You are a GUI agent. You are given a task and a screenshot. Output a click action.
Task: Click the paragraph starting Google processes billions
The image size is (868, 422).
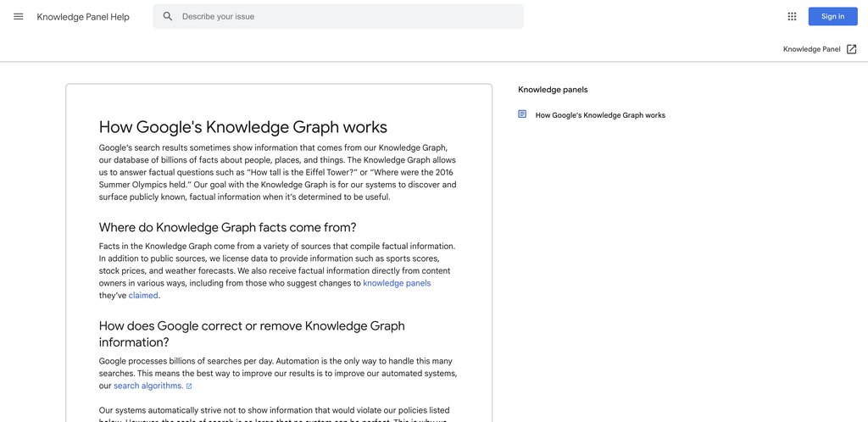tap(278, 374)
